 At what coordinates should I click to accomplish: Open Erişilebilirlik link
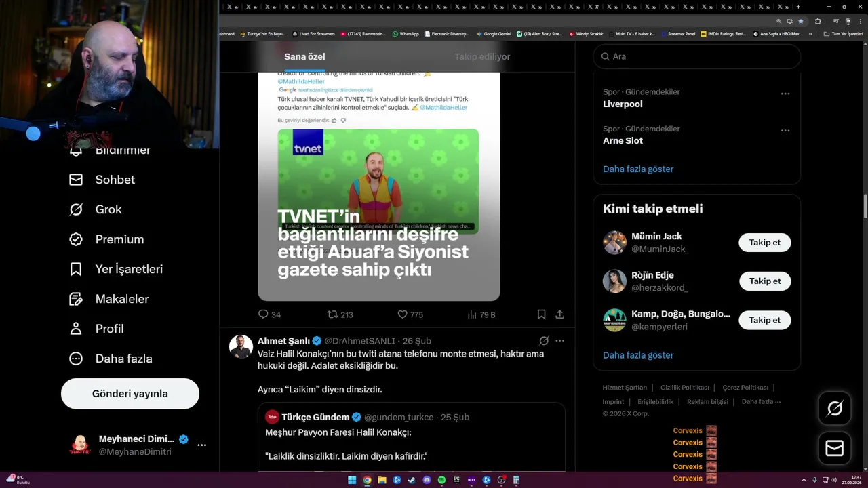coord(655,402)
